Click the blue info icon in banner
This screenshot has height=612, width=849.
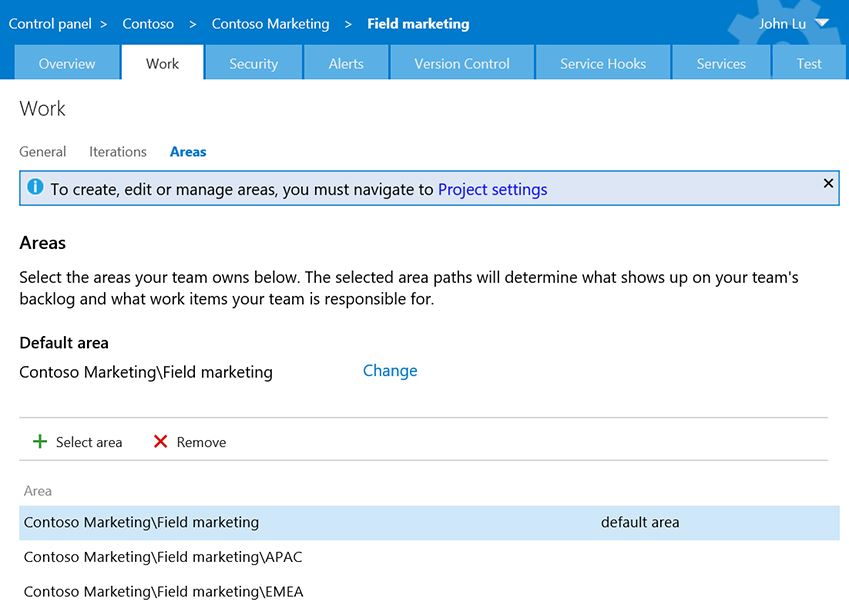[x=35, y=187]
